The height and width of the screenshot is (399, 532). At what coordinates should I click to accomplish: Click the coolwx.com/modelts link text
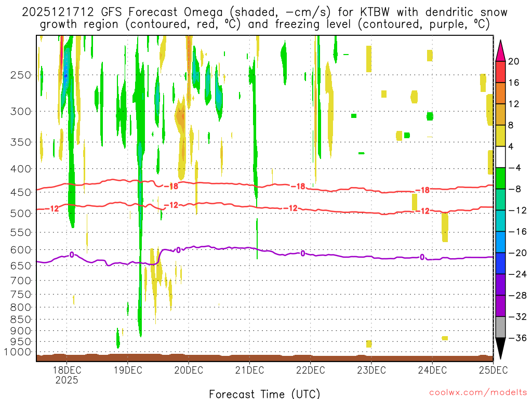(x=478, y=393)
